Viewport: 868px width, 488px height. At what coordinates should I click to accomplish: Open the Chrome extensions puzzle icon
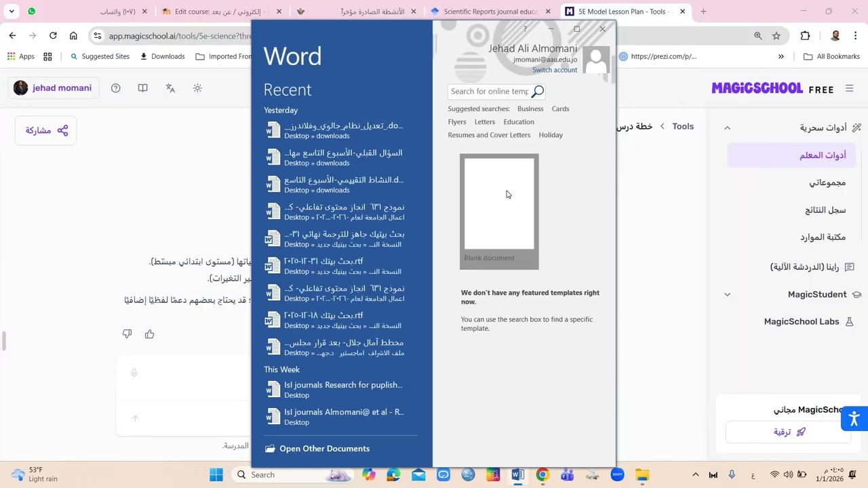[x=805, y=35]
